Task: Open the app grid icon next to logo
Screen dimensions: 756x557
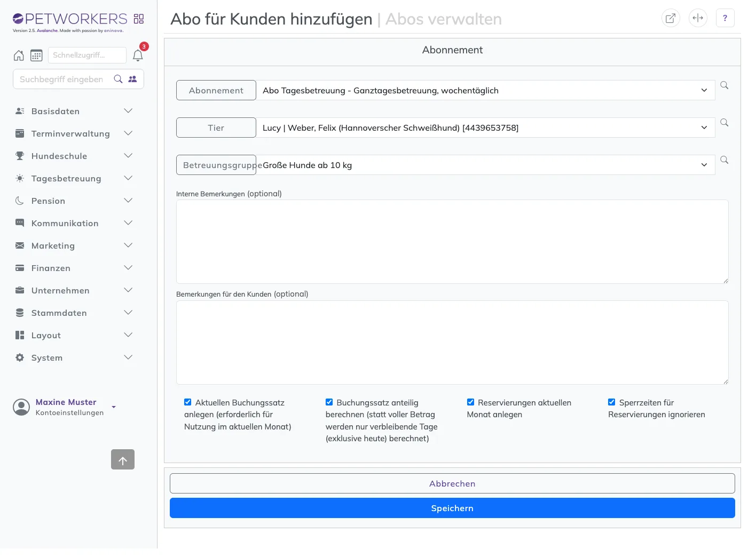Action: [139, 19]
